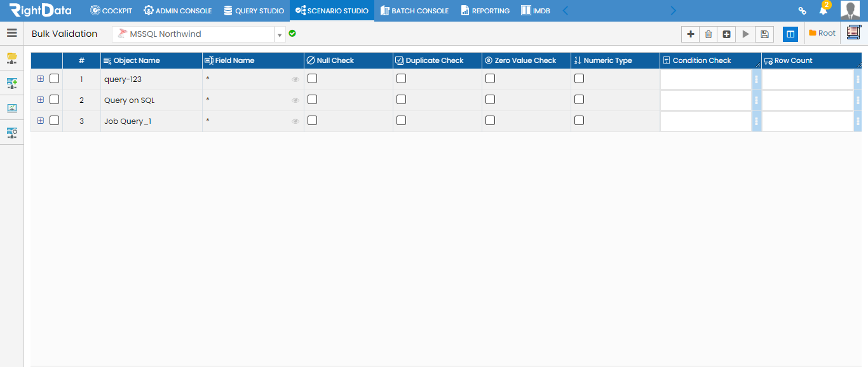The width and height of the screenshot is (868, 367).
Task: Open the COCKPIT tab
Action: point(111,11)
